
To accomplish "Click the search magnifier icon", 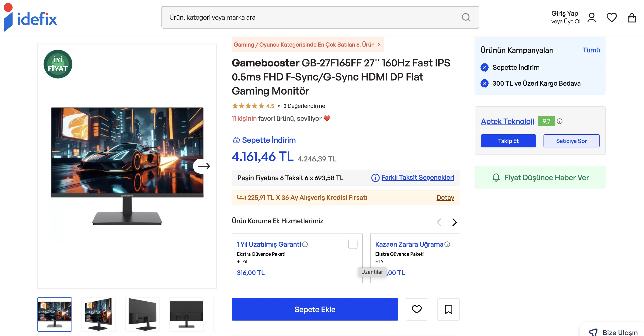I will point(465,17).
